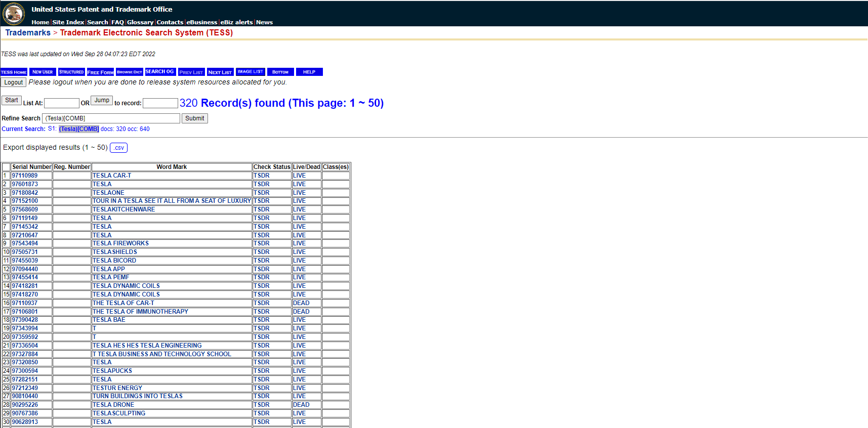Jump to Bottom of page
This screenshot has width=868, height=428.
coord(280,72)
